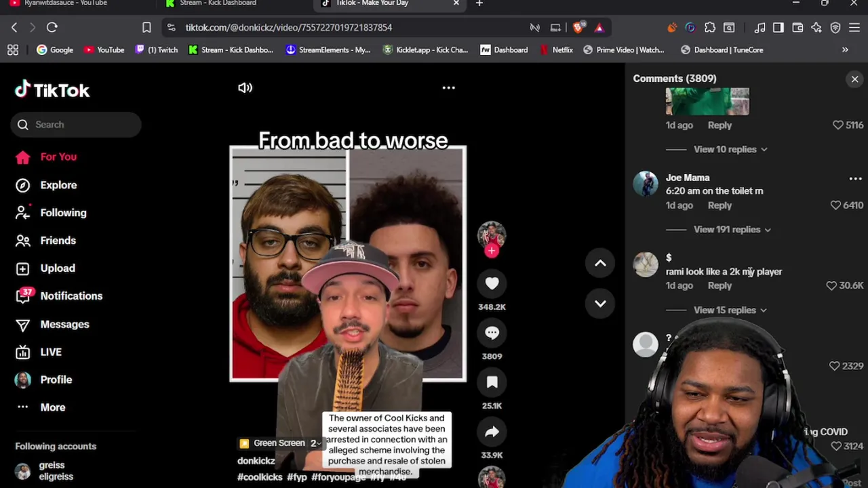Open comments via the speech bubble icon
Viewport: 868px width, 488px height.
coord(492,333)
